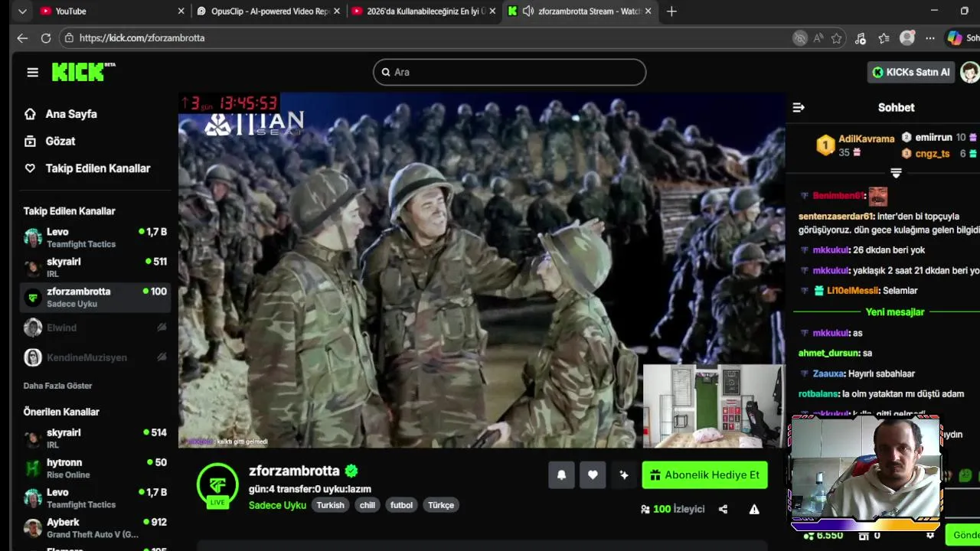Click top gifter AdilKavrama
Image resolution: width=980 pixels, height=551 pixels.
(866, 139)
